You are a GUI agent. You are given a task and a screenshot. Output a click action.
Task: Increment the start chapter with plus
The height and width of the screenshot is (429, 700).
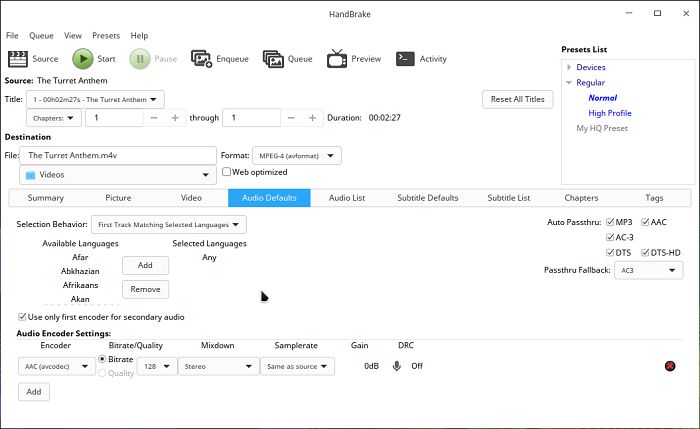176,118
